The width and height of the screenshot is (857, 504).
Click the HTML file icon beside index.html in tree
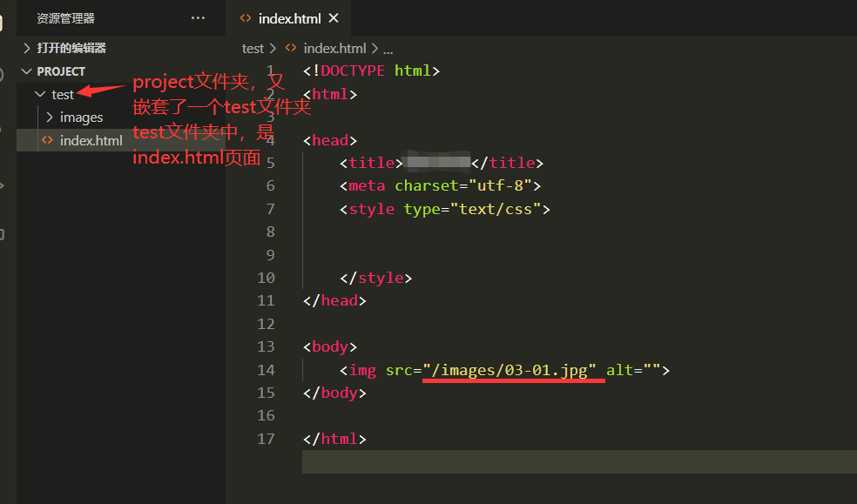[x=48, y=140]
